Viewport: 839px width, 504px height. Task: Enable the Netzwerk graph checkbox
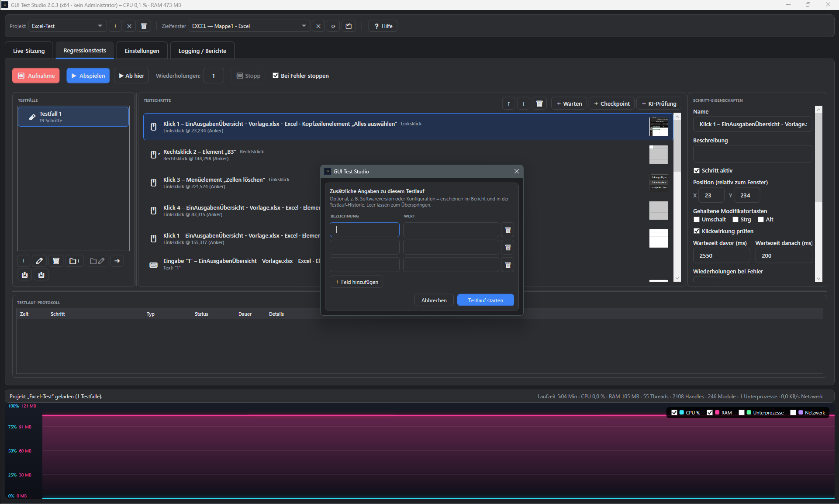point(793,413)
